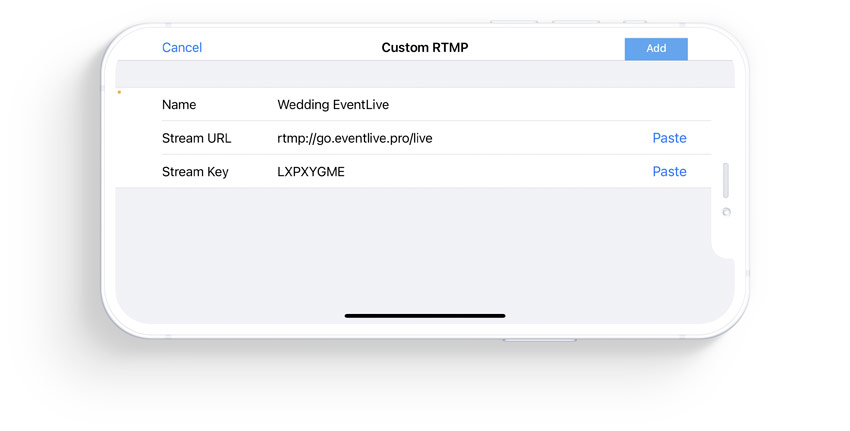The image size is (850, 431).
Task: Click the 'Name' label
Action: click(x=179, y=105)
